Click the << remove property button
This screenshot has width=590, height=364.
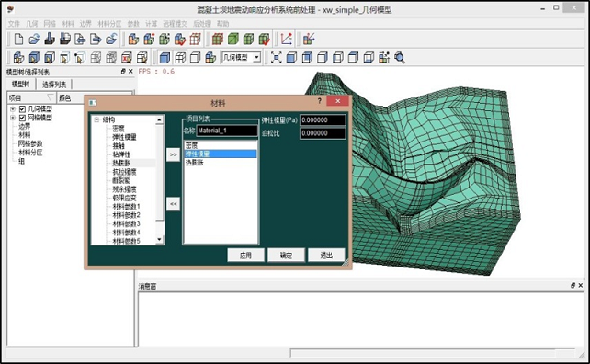click(173, 204)
